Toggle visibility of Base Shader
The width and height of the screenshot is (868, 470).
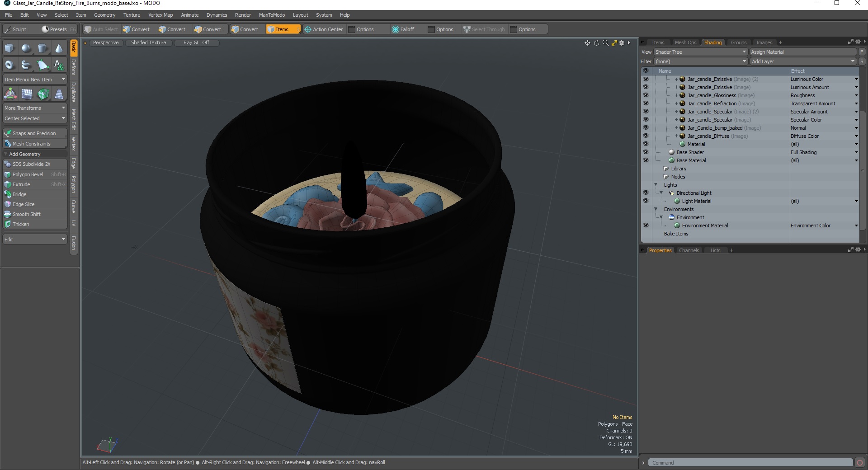646,152
